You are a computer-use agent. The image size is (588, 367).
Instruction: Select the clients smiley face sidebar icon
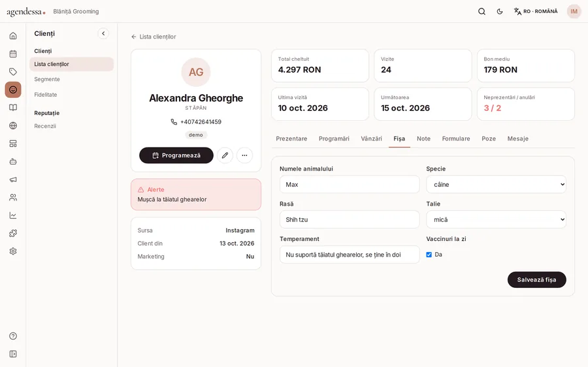(13, 89)
